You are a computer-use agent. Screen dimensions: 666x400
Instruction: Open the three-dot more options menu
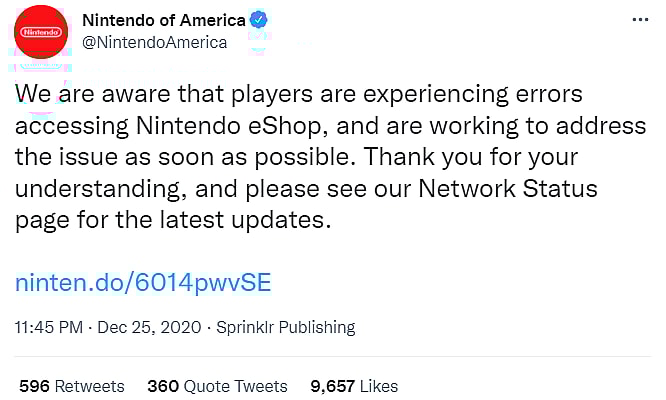640,20
